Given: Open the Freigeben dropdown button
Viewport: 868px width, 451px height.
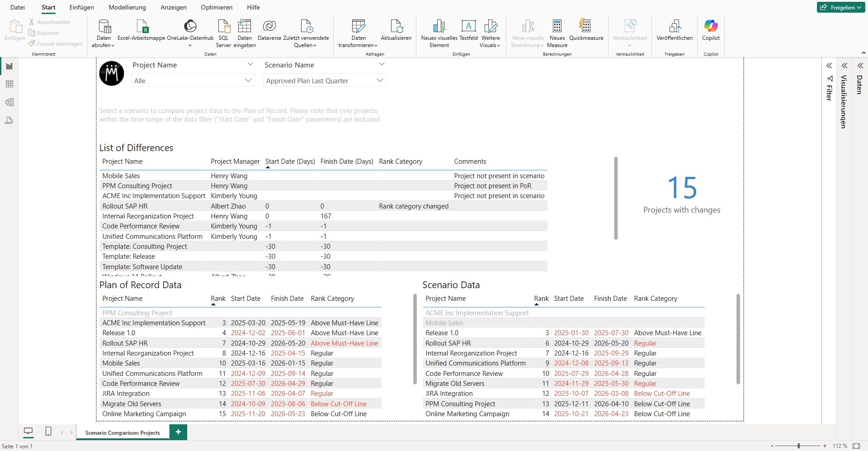Looking at the screenshot, I should click(840, 7).
